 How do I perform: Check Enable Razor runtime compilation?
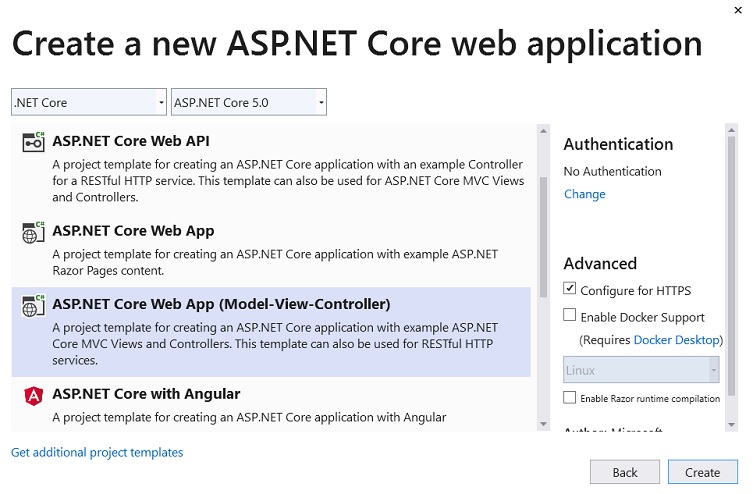(x=569, y=398)
